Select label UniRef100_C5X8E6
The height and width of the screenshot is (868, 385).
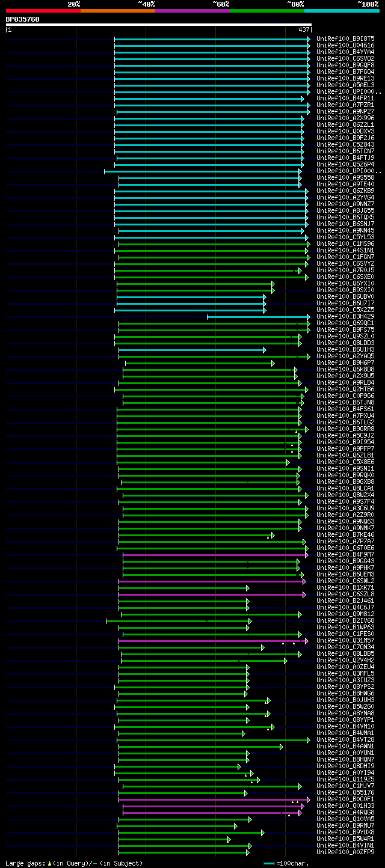[x=345, y=462]
